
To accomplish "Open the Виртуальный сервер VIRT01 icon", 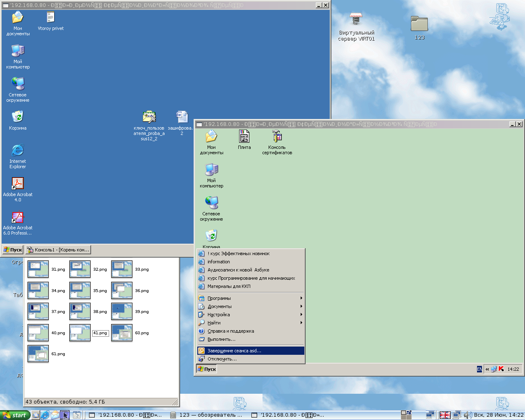I will pos(356,20).
